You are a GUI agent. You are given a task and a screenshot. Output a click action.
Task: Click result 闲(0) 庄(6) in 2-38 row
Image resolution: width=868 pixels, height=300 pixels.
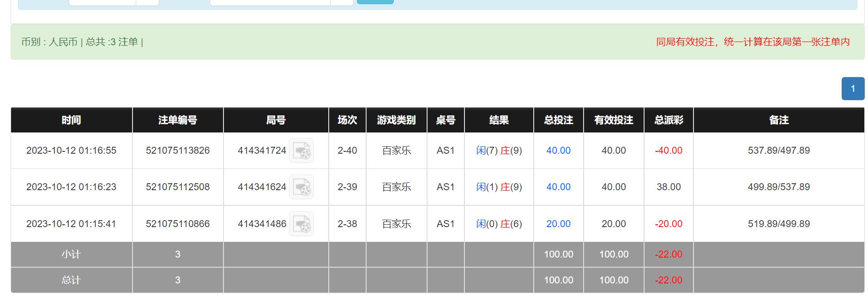click(499, 224)
